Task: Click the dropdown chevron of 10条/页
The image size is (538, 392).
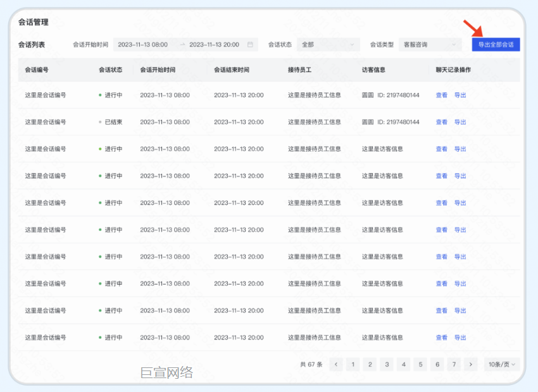Action: (514, 364)
